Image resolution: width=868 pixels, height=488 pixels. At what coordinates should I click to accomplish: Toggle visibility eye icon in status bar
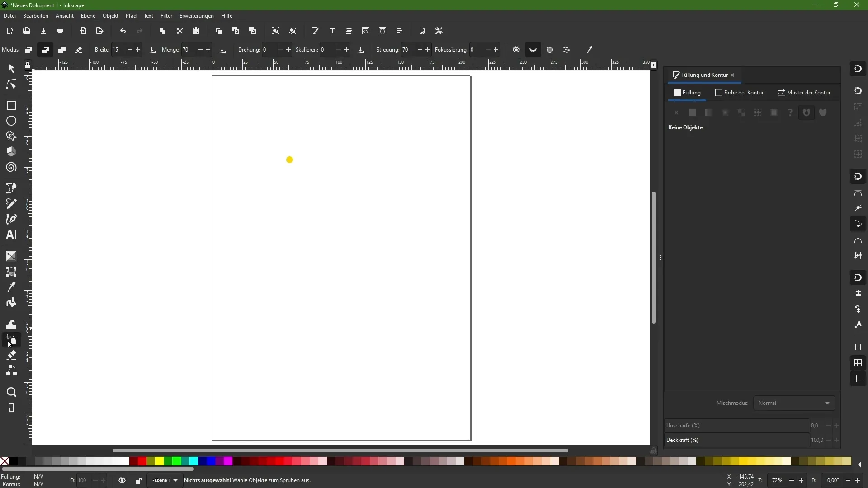point(122,480)
